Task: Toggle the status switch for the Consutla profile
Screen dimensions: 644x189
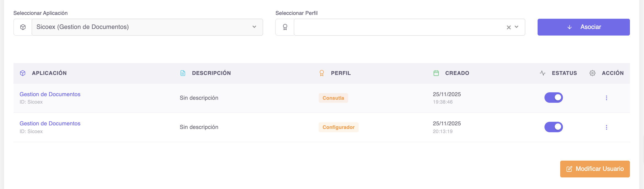Action: point(554,98)
